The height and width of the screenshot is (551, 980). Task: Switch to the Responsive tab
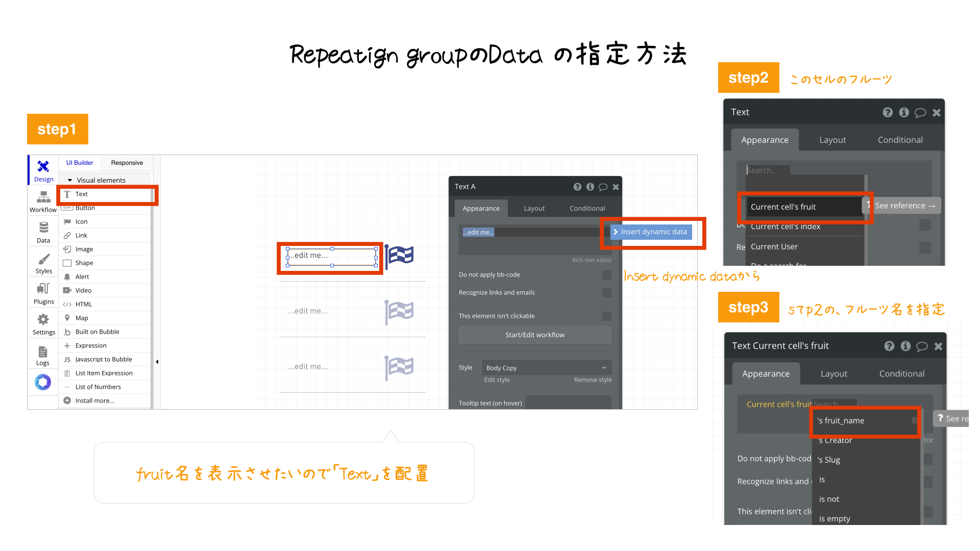coord(127,163)
